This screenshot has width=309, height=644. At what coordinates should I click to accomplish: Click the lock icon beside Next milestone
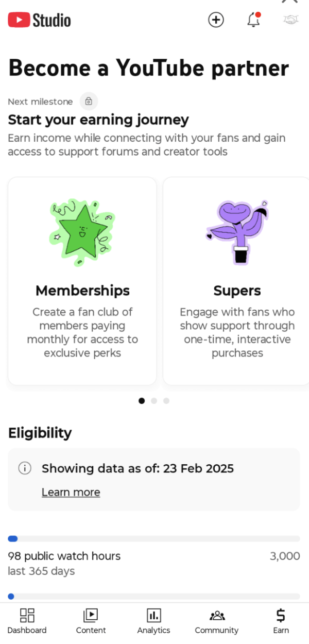pyautogui.click(x=89, y=101)
